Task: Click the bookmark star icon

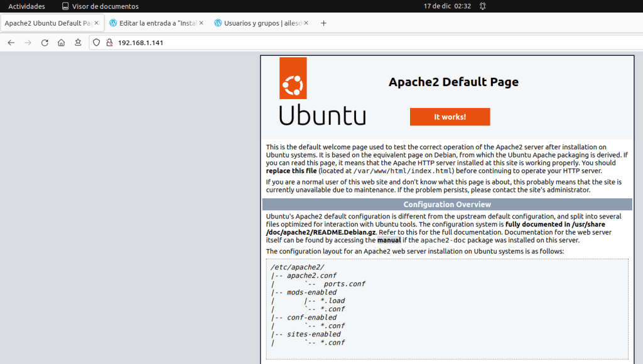Action: pyautogui.click(x=78, y=43)
